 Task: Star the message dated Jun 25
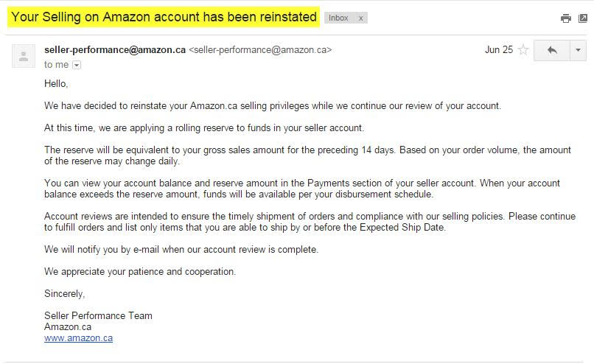tap(523, 49)
